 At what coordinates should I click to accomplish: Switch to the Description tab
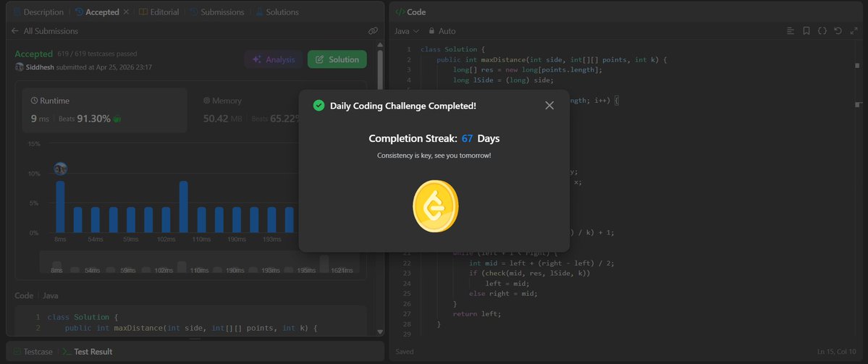38,12
